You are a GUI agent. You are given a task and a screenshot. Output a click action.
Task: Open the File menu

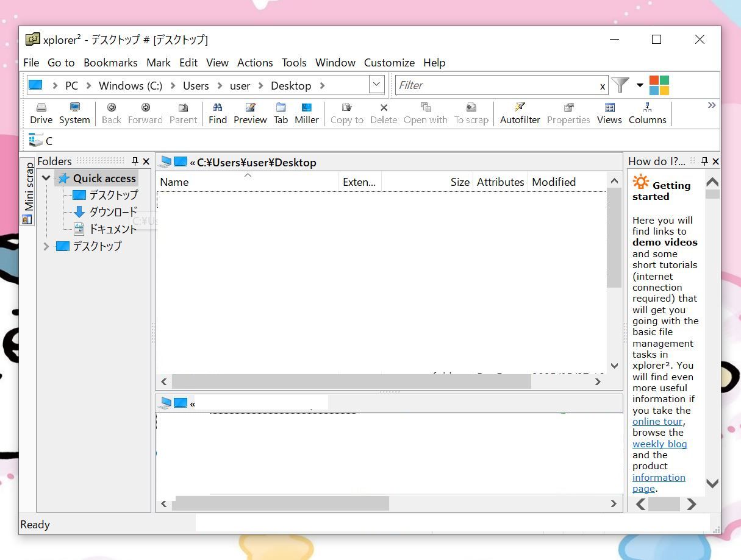31,63
